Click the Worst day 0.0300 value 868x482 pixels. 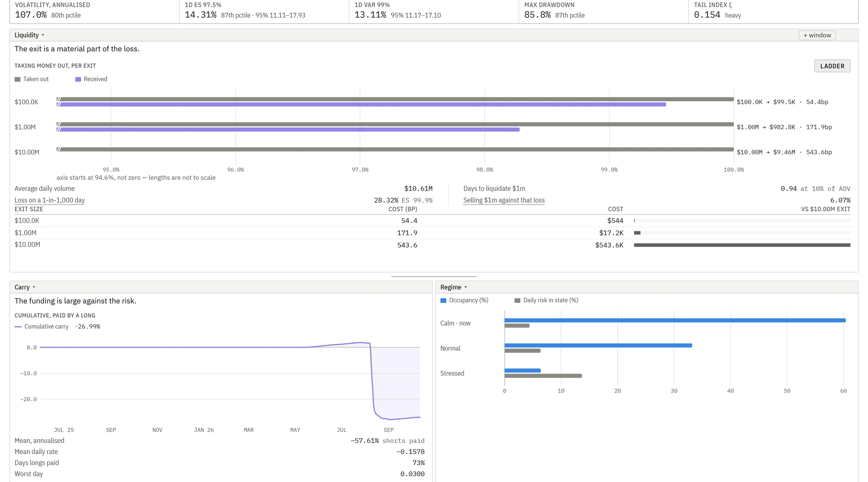(x=412, y=474)
